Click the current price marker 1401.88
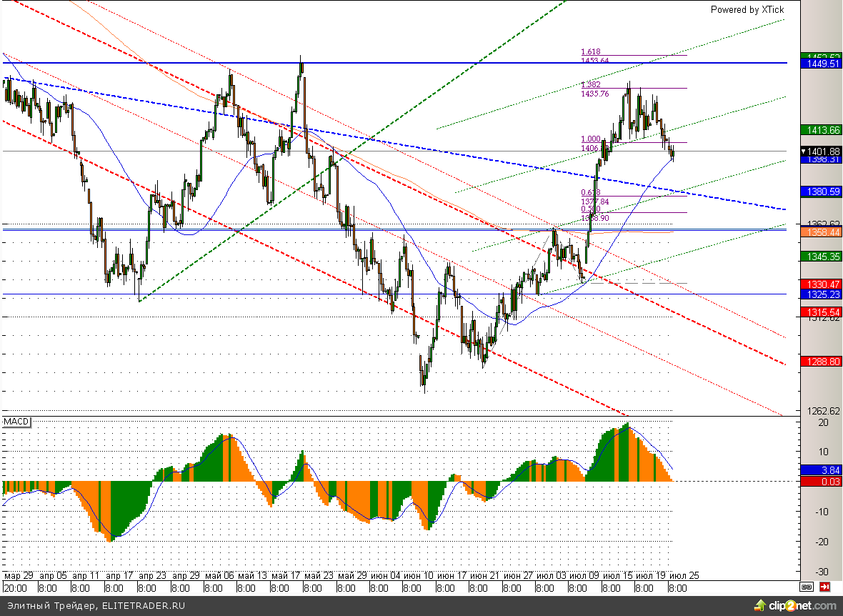843x616 pixels. [x=820, y=151]
